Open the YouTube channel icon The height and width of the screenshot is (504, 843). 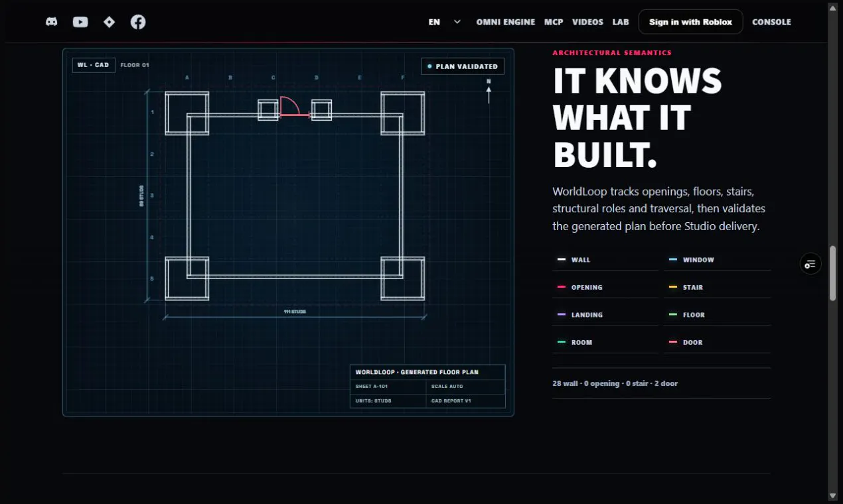pyautogui.click(x=80, y=22)
